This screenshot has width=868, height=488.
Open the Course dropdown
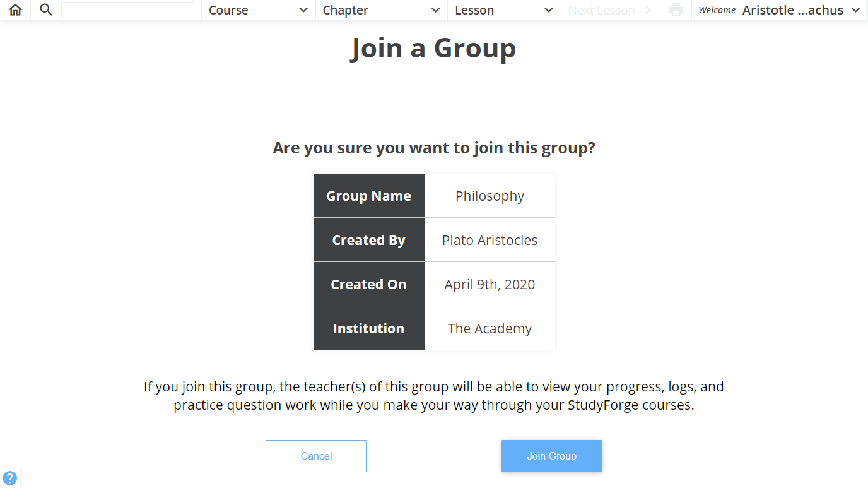[x=259, y=10]
